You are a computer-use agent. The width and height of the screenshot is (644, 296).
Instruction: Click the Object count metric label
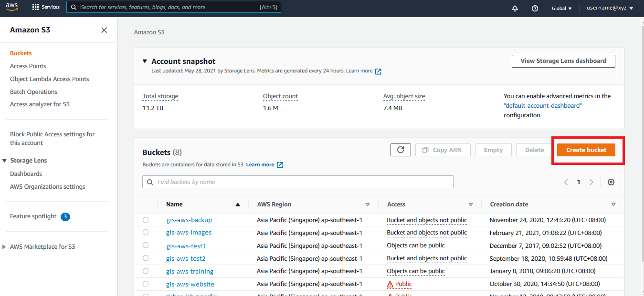(280, 96)
